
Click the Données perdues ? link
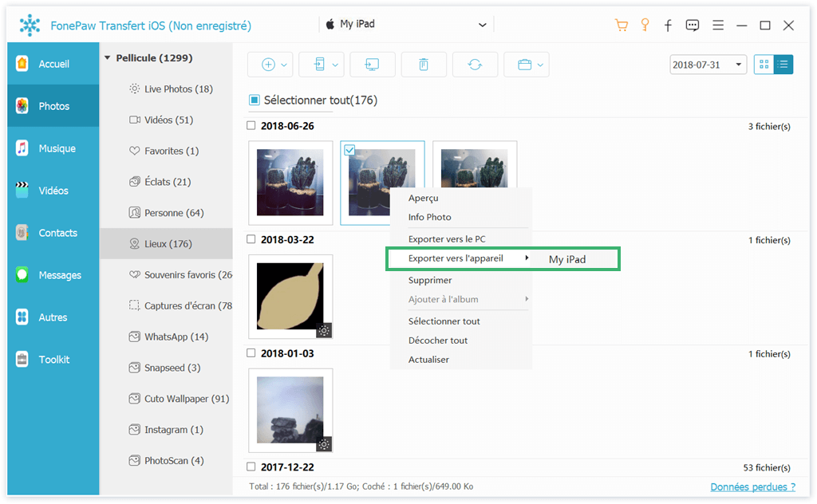click(752, 486)
